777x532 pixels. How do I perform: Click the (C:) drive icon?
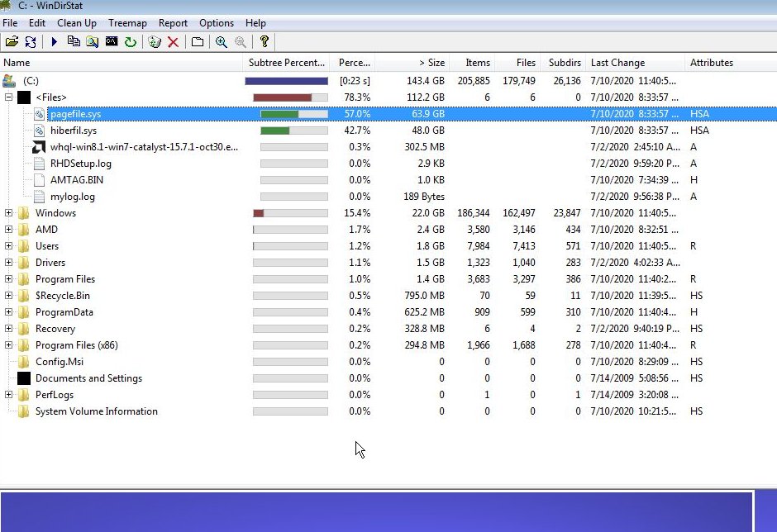click(x=9, y=81)
